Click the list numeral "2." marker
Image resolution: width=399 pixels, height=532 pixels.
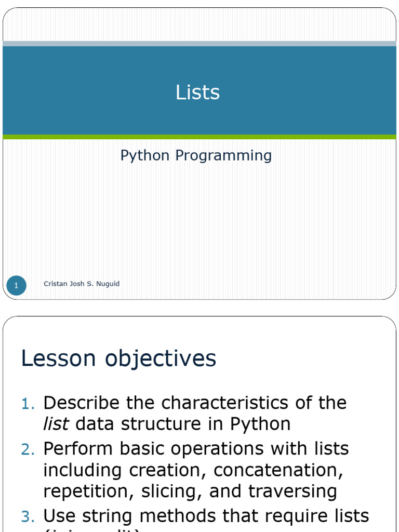[28, 449]
